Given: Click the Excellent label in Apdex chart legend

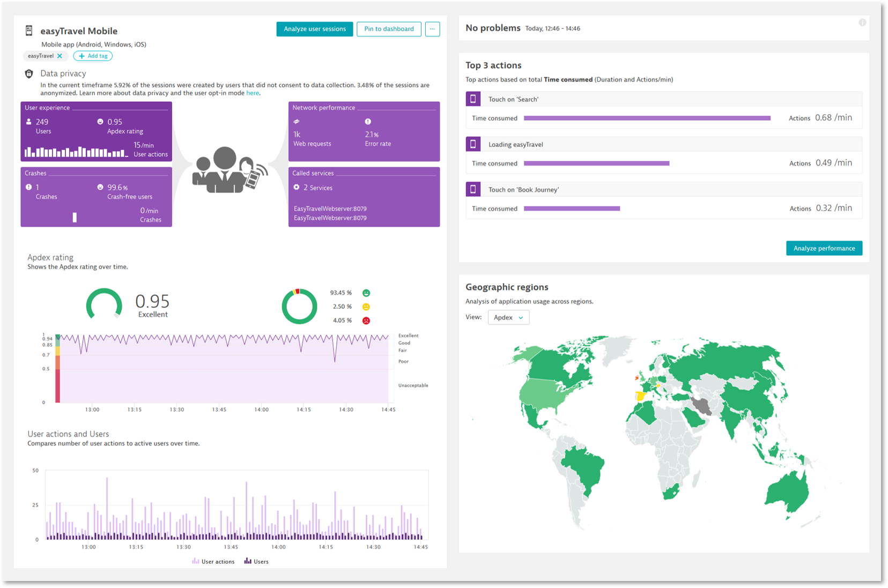Looking at the screenshot, I should click(x=408, y=336).
